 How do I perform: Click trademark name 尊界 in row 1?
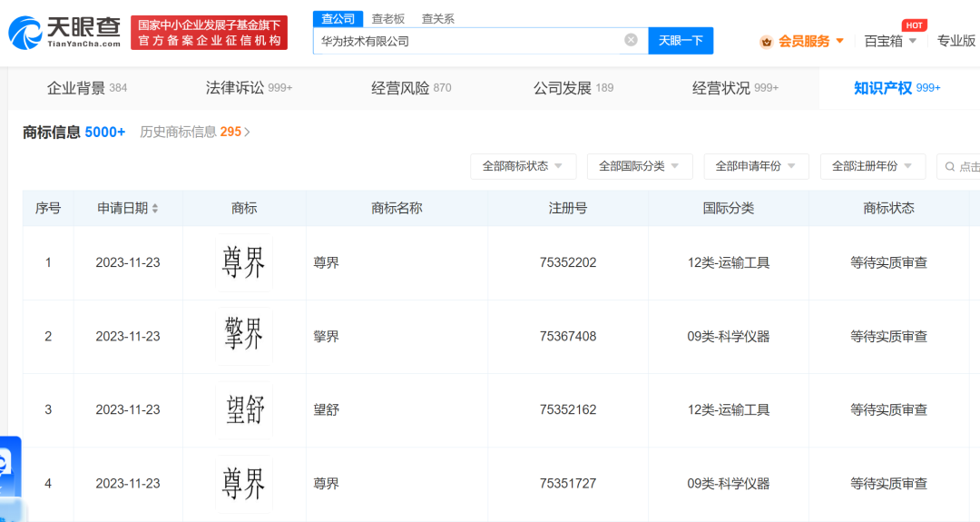[x=327, y=262]
